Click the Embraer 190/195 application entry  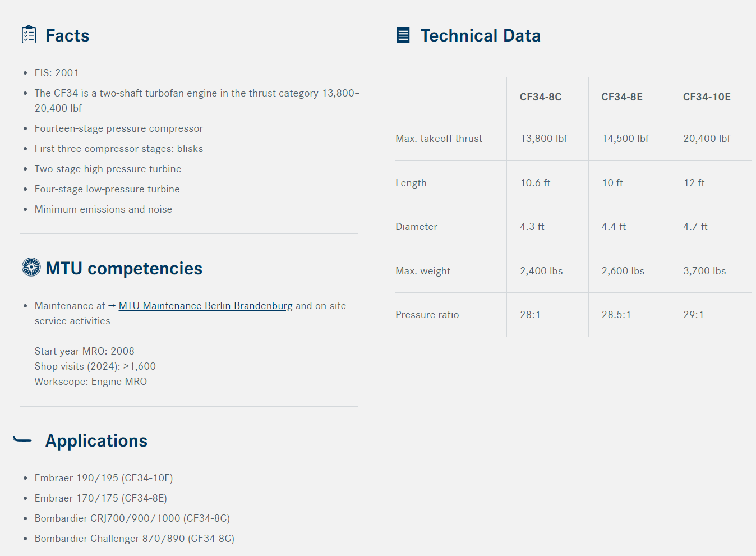(x=104, y=478)
